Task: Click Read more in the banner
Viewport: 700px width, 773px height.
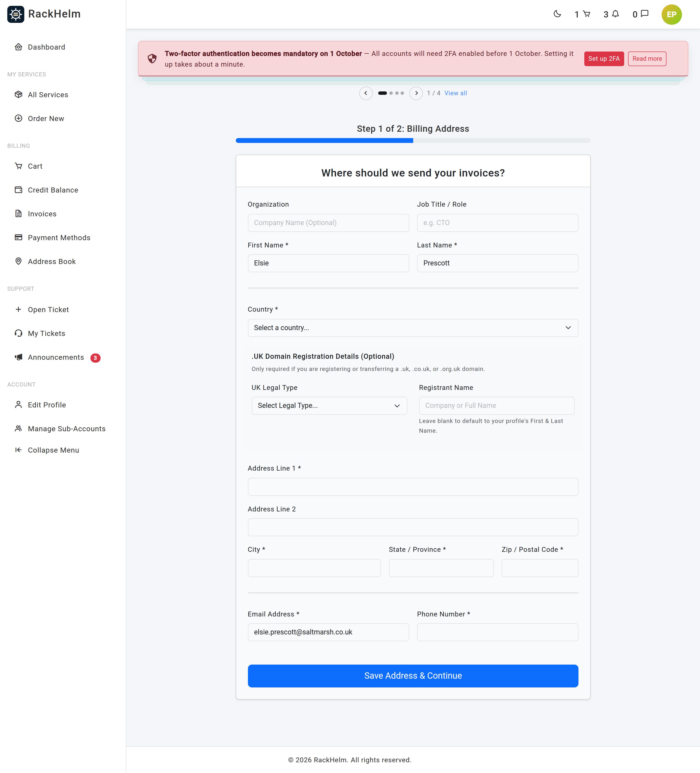Action: click(647, 59)
